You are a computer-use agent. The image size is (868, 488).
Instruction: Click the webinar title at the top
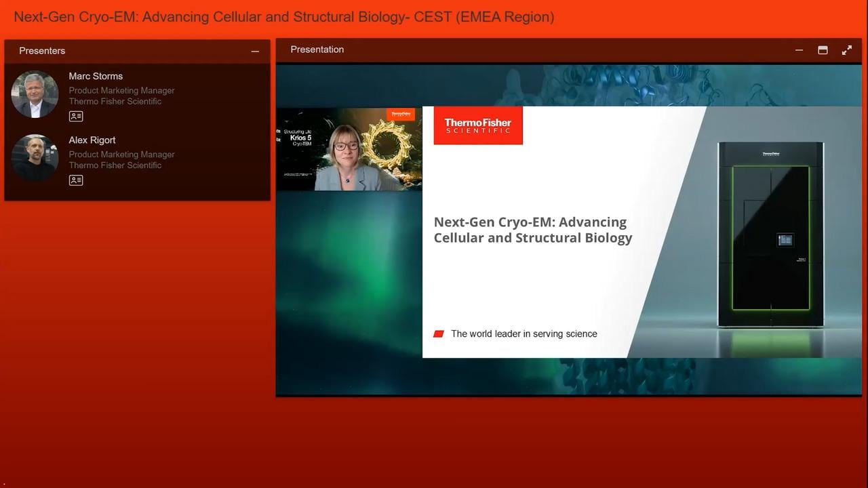point(284,17)
